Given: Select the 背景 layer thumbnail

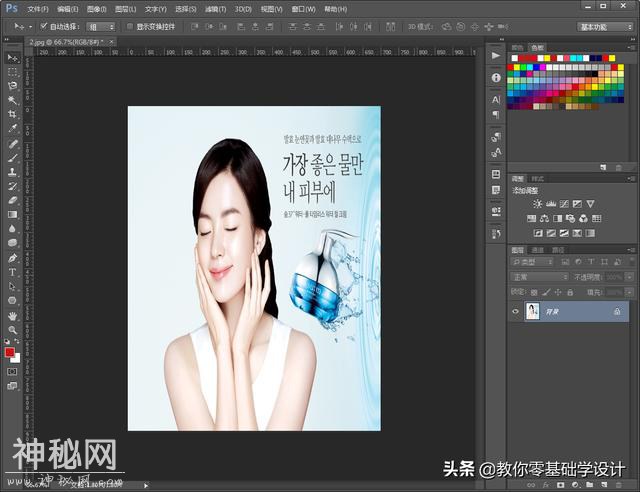Looking at the screenshot, I should 533,312.
